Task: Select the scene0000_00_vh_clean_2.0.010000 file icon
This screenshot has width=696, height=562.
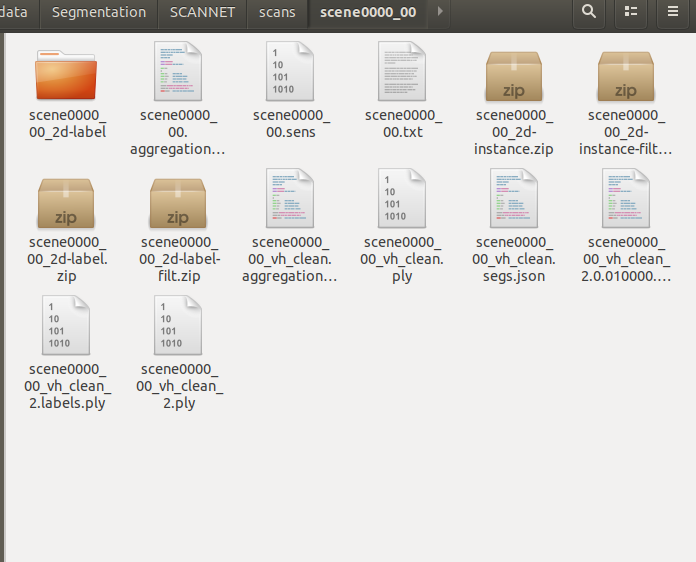Action: tap(625, 198)
